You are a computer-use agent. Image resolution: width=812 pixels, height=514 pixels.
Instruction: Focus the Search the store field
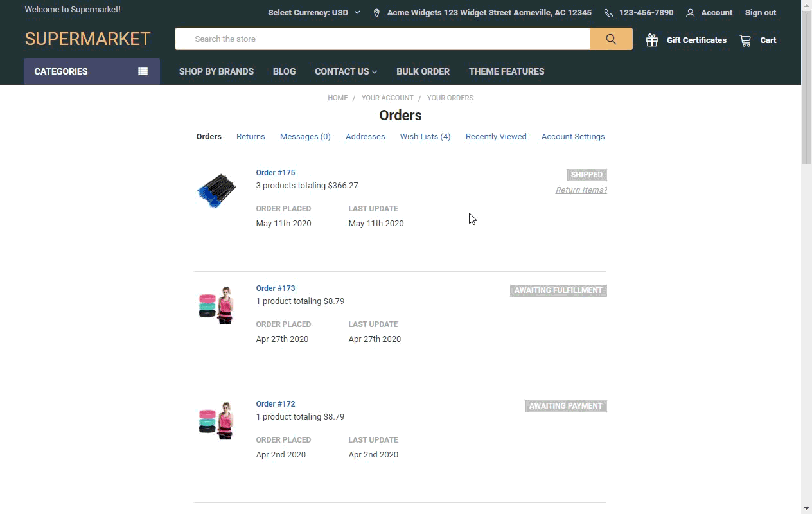(382, 39)
